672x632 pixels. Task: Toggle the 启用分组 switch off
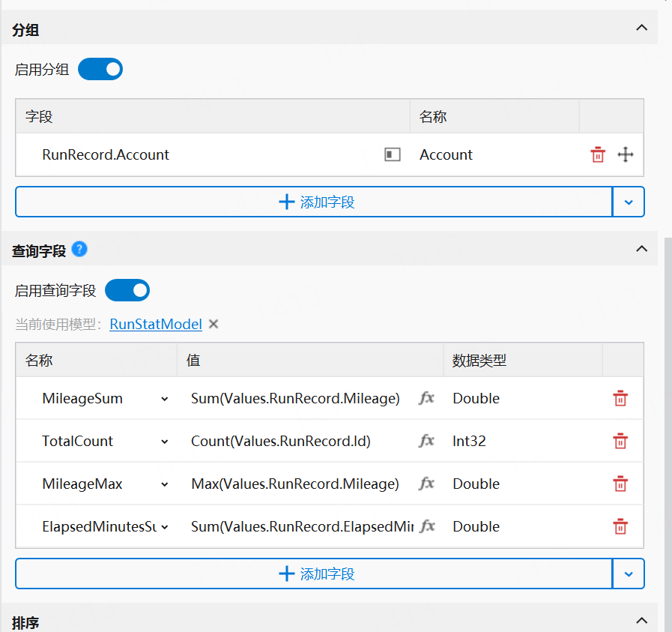100,70
